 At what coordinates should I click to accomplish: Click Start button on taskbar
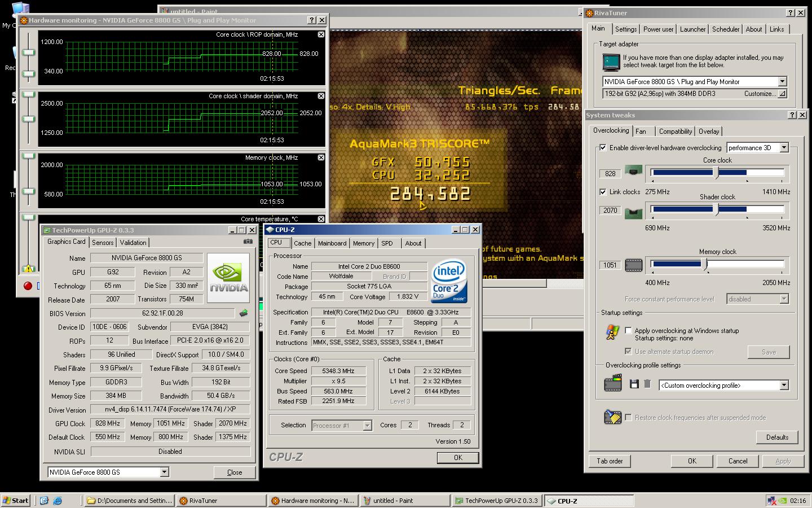tap(16, 500)
